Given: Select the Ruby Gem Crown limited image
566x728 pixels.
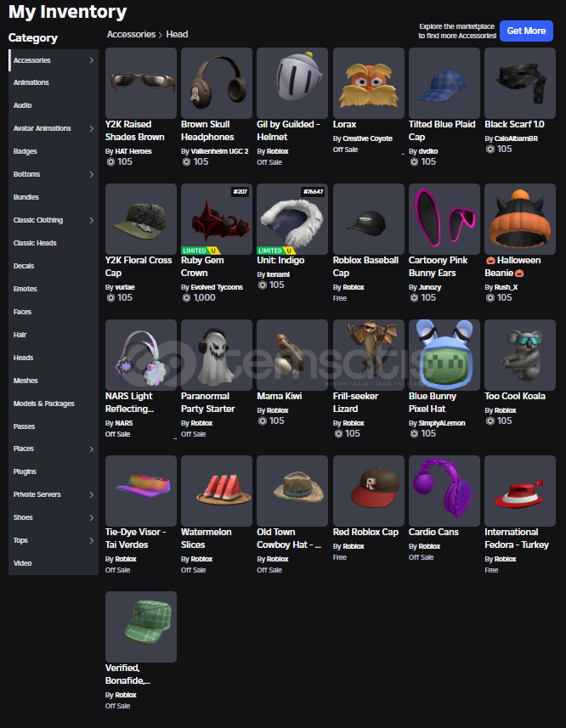Looking at the screenshot, I should tap(217, 219).
